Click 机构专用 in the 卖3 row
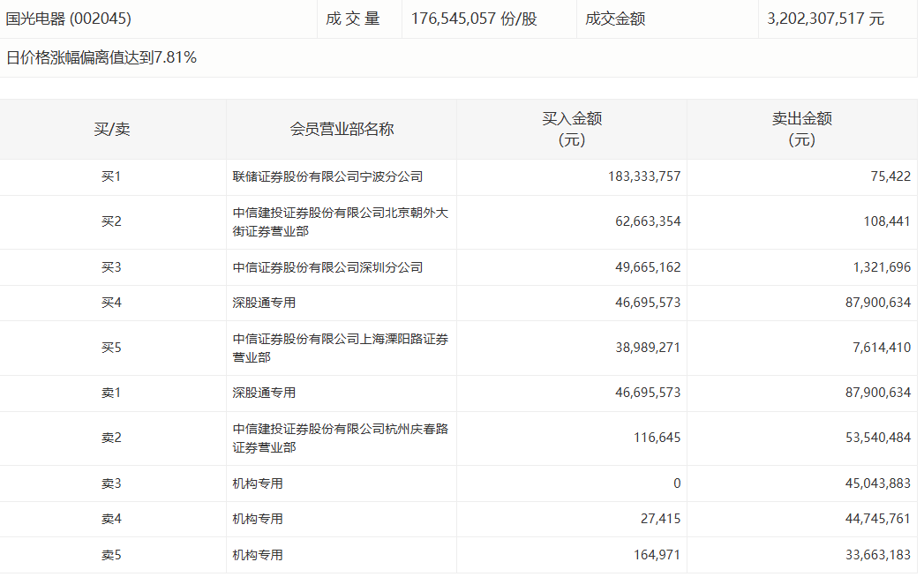 point(258,483)
